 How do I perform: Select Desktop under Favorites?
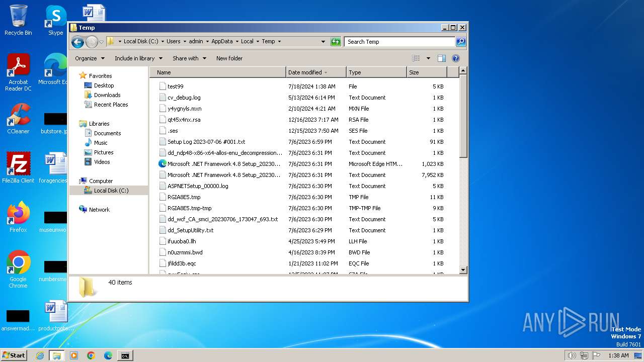point(104,85)
